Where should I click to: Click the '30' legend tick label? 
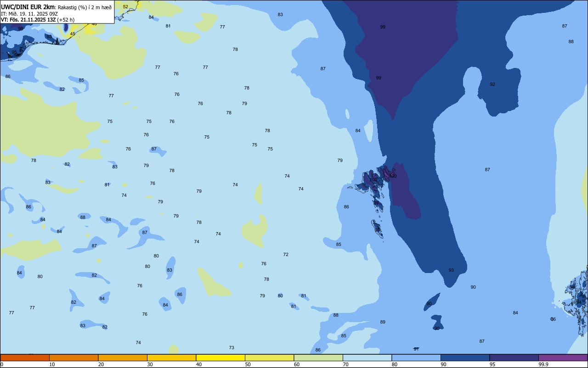click(x=150, y=364)
